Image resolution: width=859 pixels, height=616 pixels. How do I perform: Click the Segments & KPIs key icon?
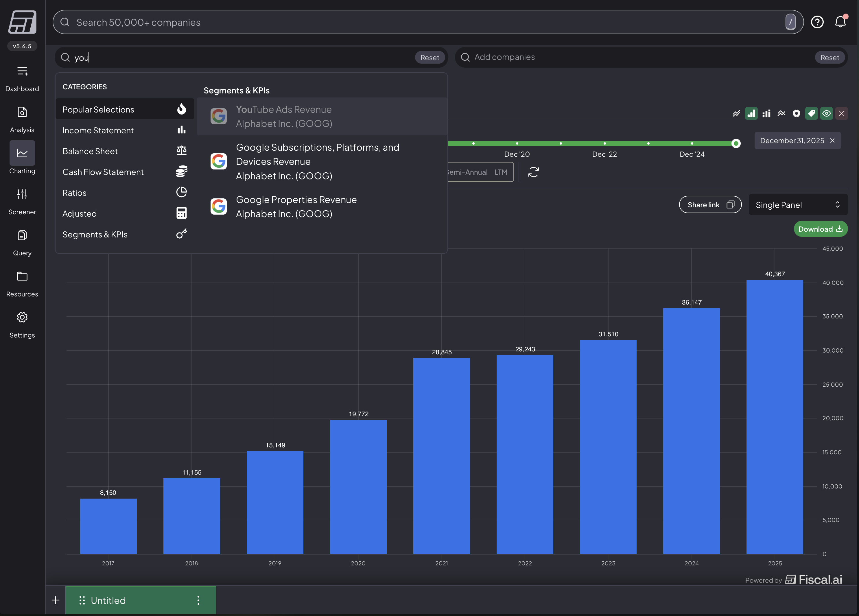pyautogui.click(x=181, y=234)
